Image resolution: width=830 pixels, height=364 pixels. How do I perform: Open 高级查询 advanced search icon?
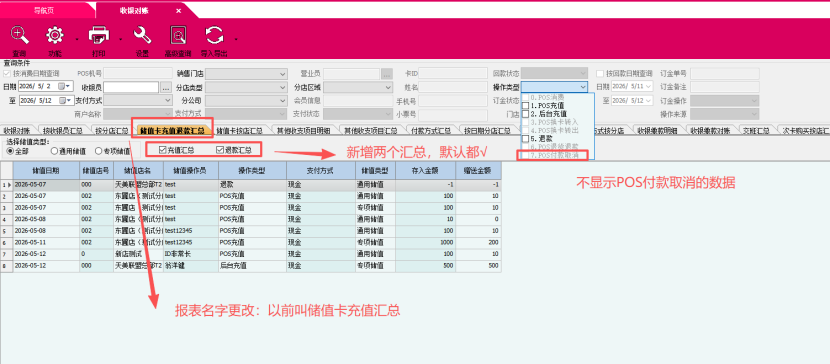pos(178,35)
